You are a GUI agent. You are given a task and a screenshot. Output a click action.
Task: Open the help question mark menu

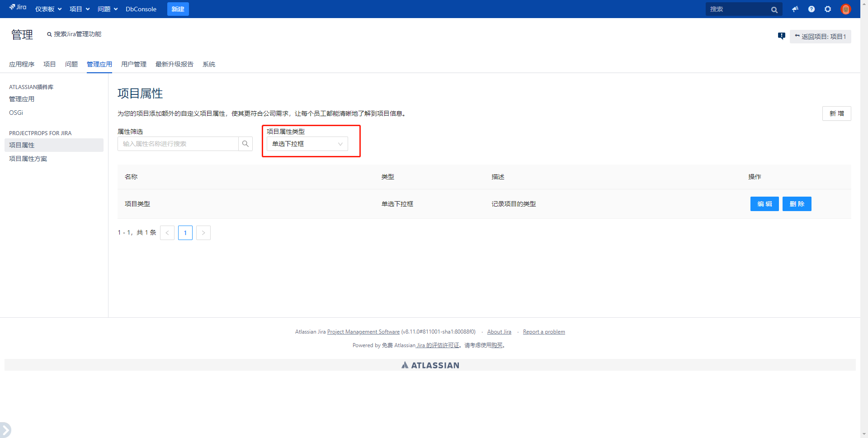[811, 9]
